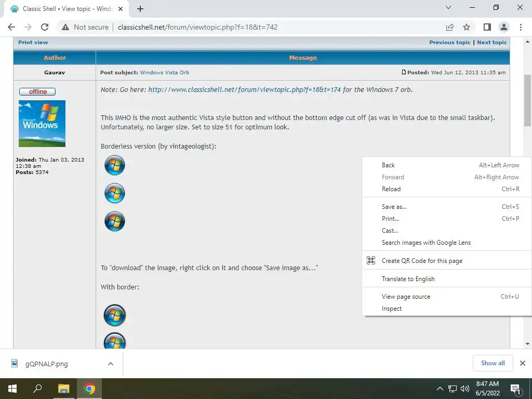The width and height of the screenshot is (532, 399).
Task: Click the offline status badge
Action: click(x=37, y=91)
